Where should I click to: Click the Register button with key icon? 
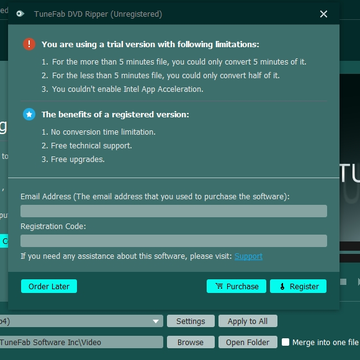pos(298,286)
